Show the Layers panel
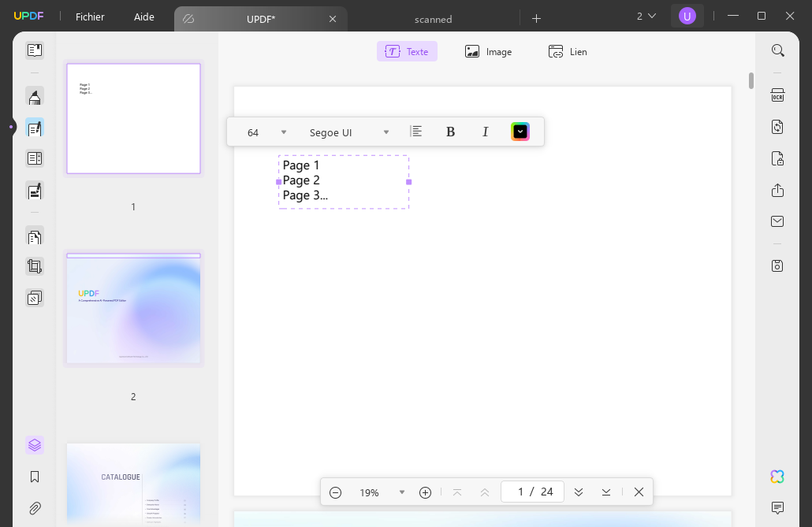This screenshot has width=812, height=527. point(35,445)
